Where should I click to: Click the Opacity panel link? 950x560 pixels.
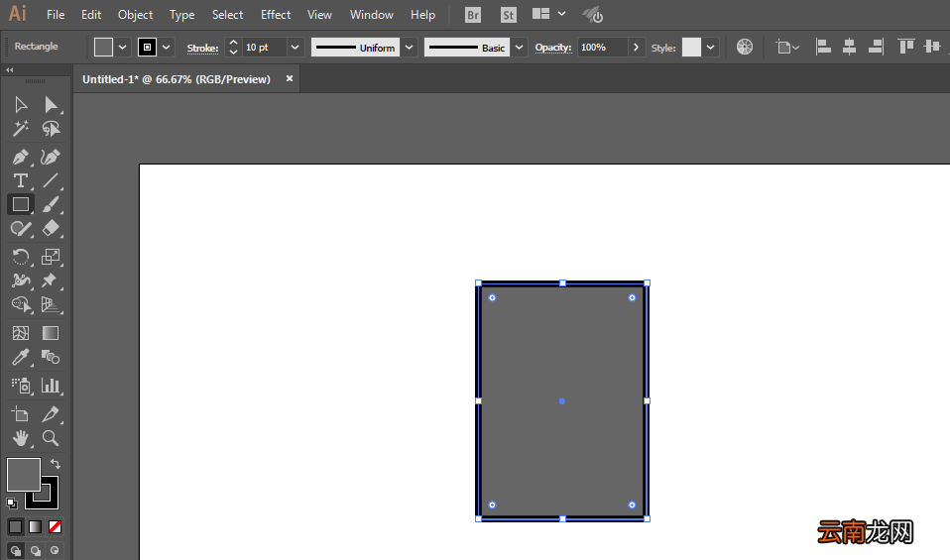click(x=553, y=48)
